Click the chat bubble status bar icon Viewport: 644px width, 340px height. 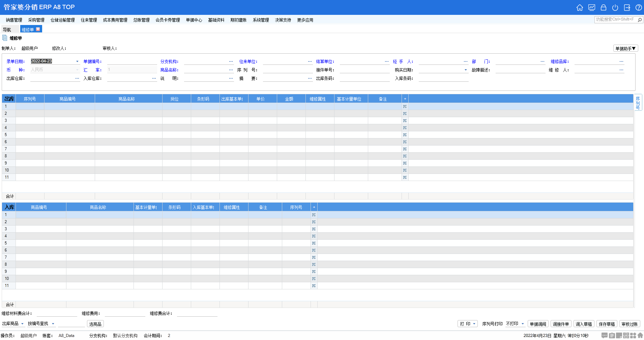pyautogui.click(x=605, y=336)
